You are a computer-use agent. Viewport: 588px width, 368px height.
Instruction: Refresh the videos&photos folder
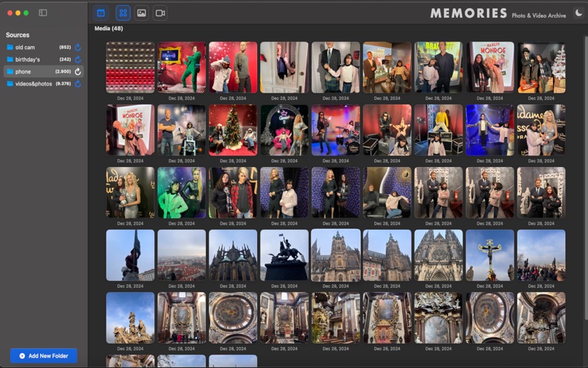[x=78, y=84]
